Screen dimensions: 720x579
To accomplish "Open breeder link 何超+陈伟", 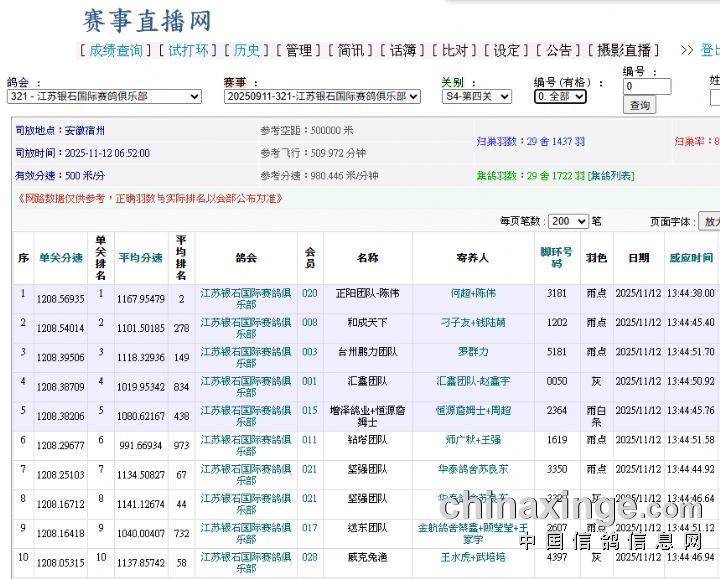I will click(x=473, y=294).
